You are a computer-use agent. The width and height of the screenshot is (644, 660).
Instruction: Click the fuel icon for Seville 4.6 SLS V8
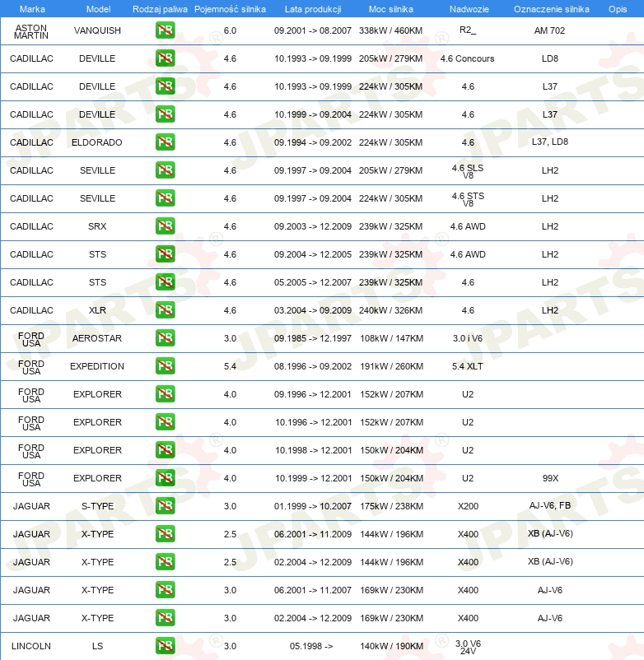pos(165,170)
